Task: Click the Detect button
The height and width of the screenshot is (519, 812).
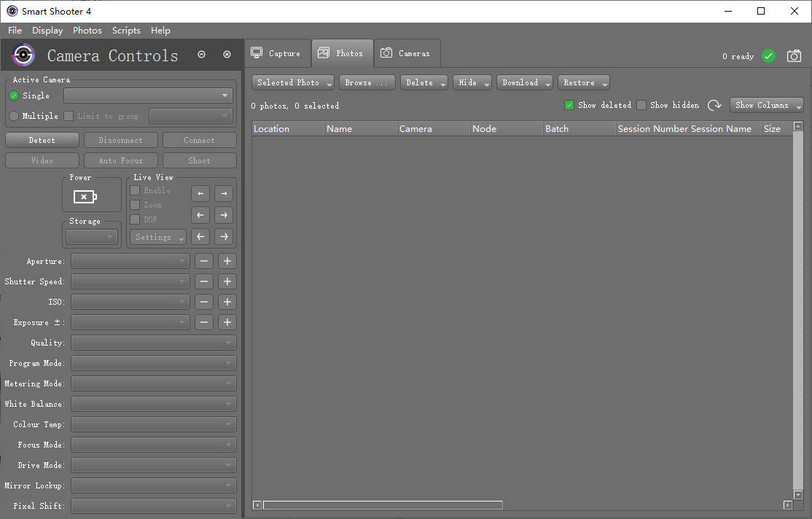Action: click(x=42, y=140)
